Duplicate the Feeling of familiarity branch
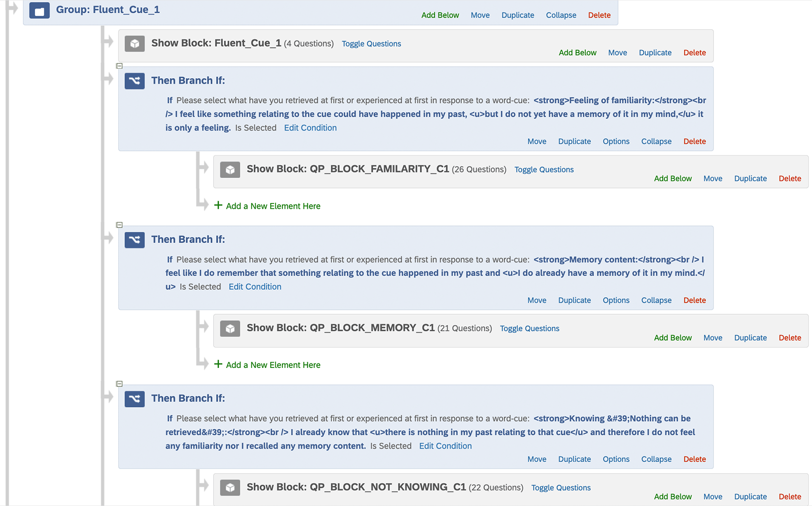Viewport: 812px width, 506px height. 574,142
